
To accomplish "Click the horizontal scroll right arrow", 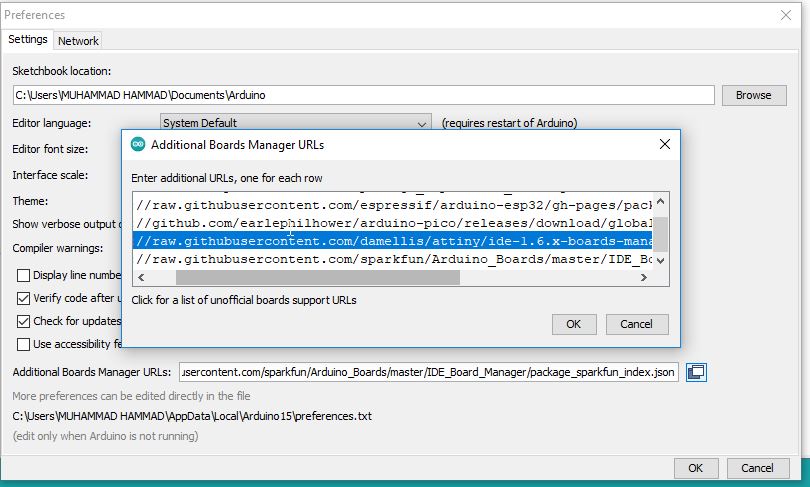I will click(644, 277).
